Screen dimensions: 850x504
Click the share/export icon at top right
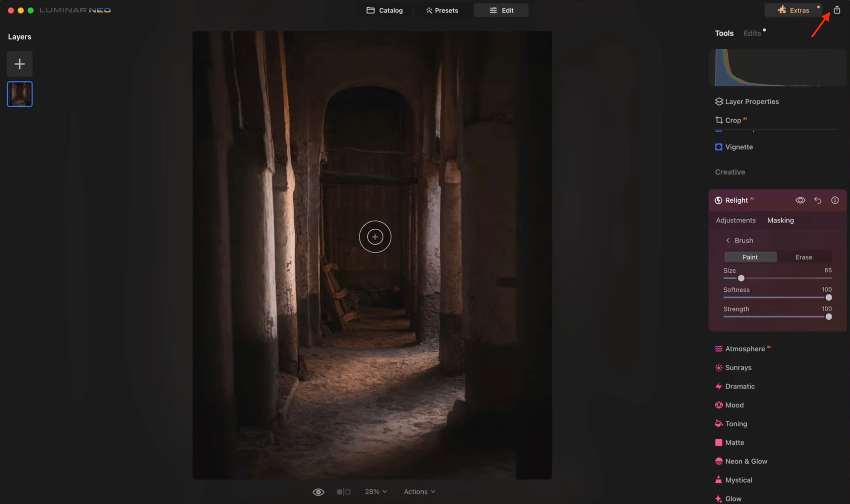click(837, 10)
